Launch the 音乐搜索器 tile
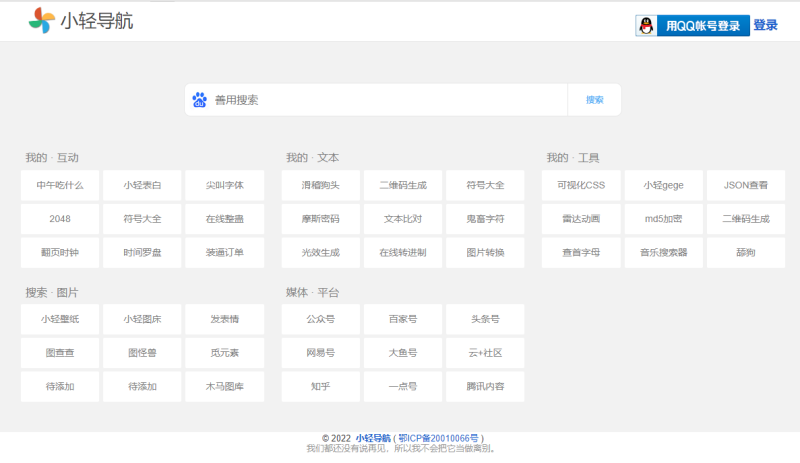The width and height of the screenshot is (800, 463). (663, 253)
